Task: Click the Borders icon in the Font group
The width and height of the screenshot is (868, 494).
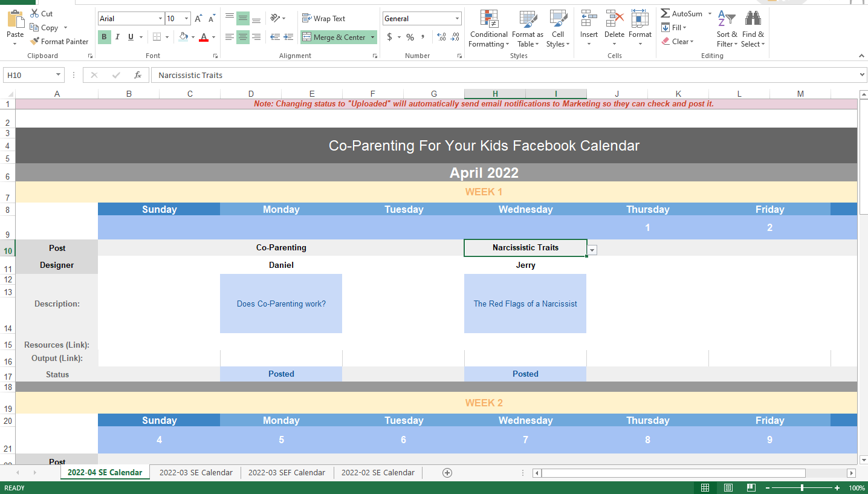Action: [157, 37]
